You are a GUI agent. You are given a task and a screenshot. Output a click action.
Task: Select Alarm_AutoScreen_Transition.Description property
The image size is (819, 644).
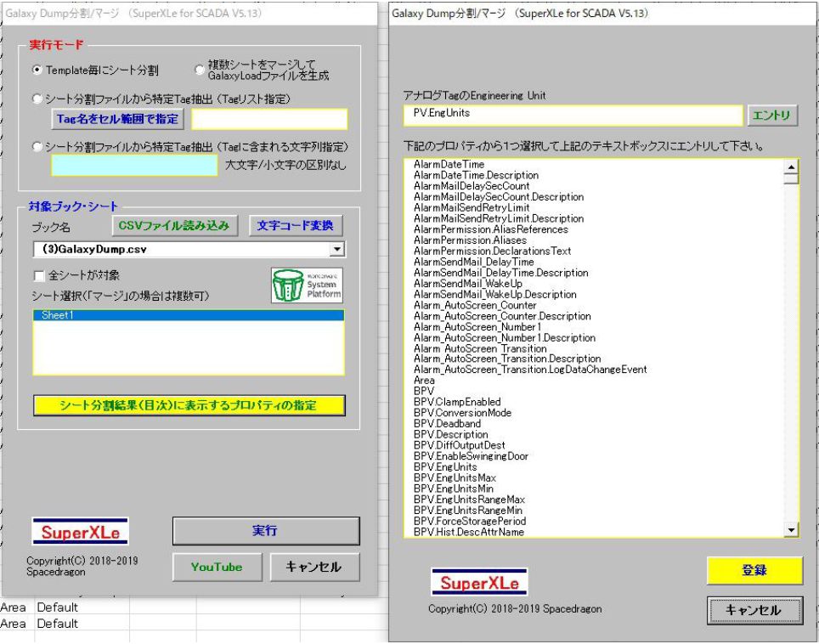507,359
